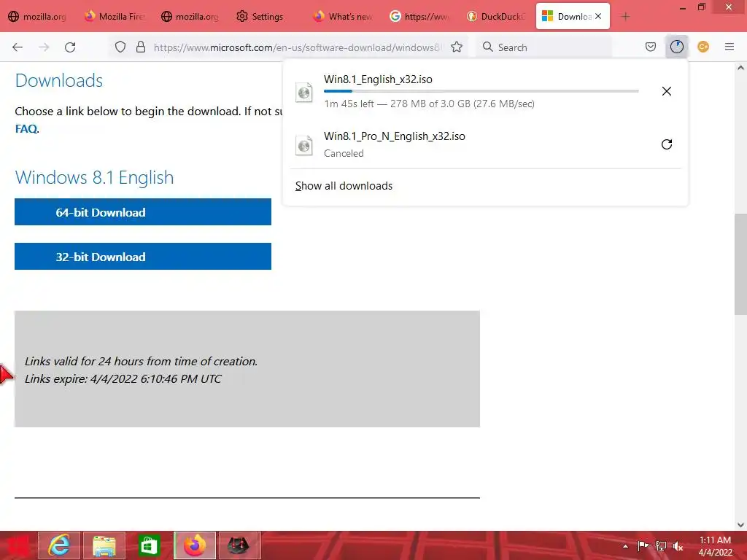Switch to the Google https://www tab
The width and height of the screenshot is (747, 560).
click(419, 17)
